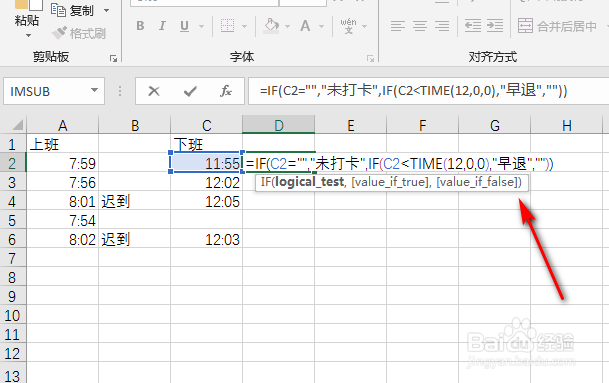Click the Align Left icon
The image size is (609, 383).
pyautogui.click(x=398, y=26)
